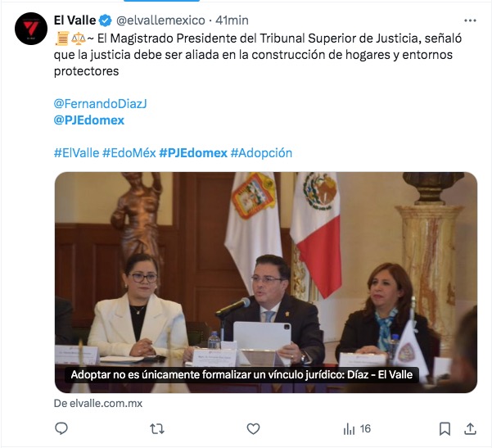Screen dimensions: 492x448
Task: Visit the elvalle.com.mx source link
Action: click(x=98, y=404)
